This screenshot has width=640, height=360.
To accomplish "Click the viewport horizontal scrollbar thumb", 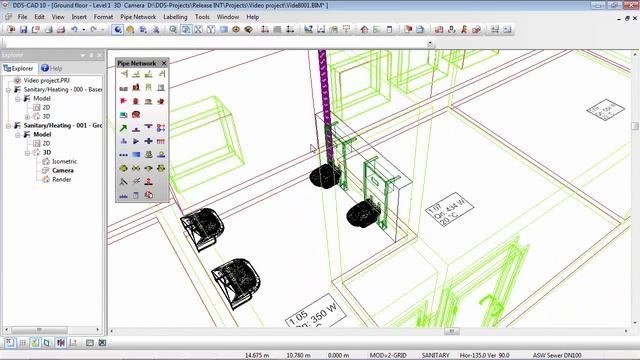I will [x=452, y=331].
